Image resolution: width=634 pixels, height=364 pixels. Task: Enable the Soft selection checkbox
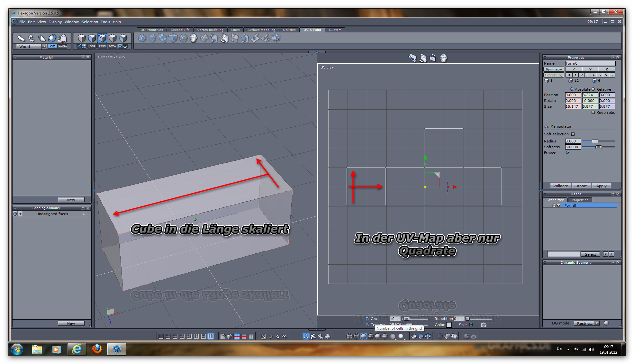(573, 134)
